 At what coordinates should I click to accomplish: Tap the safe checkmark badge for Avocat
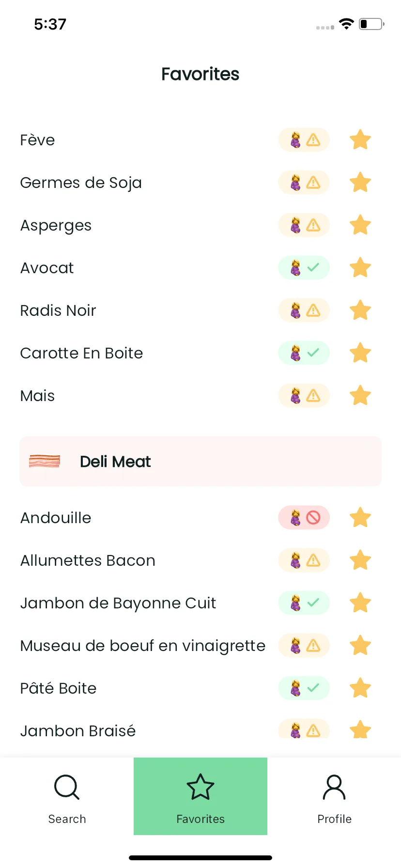coord(304,268)
